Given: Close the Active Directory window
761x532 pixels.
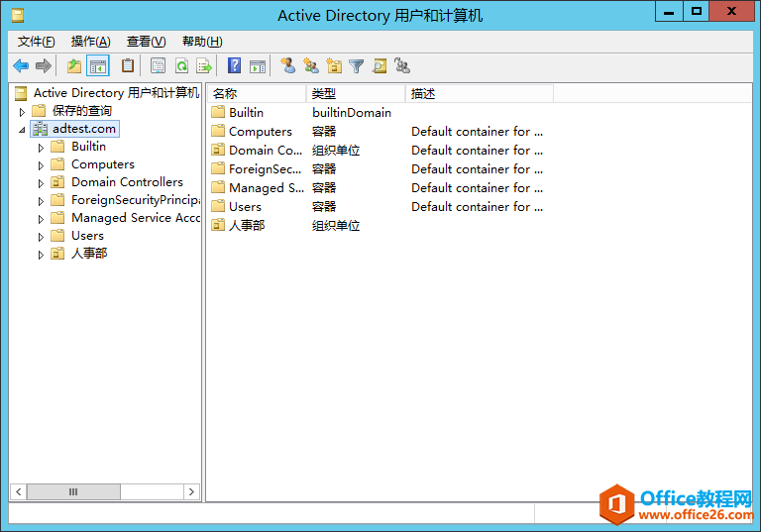Looking at the screenshot, I should tap(732, 11).
